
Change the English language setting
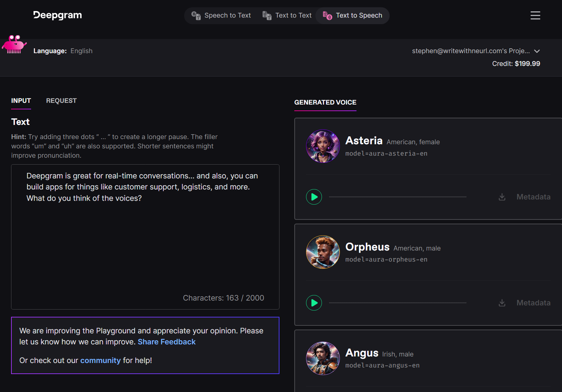click(82, 51)
